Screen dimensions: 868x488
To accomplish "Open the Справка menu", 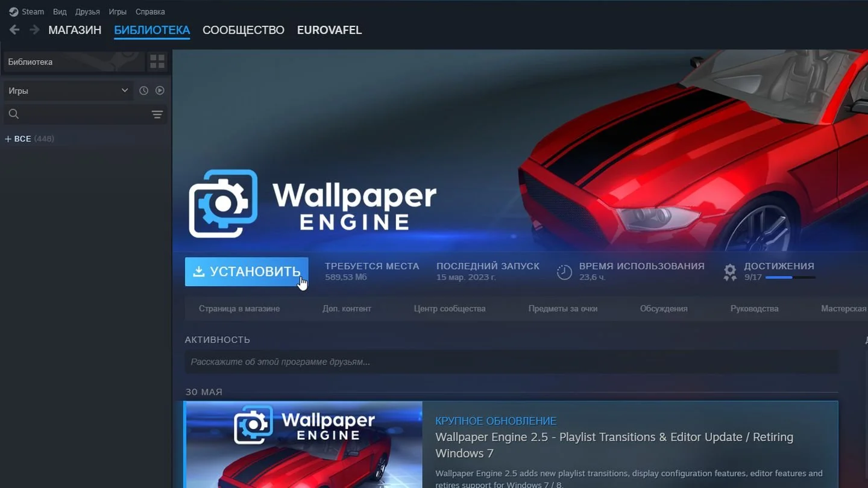I will point(150,11).
